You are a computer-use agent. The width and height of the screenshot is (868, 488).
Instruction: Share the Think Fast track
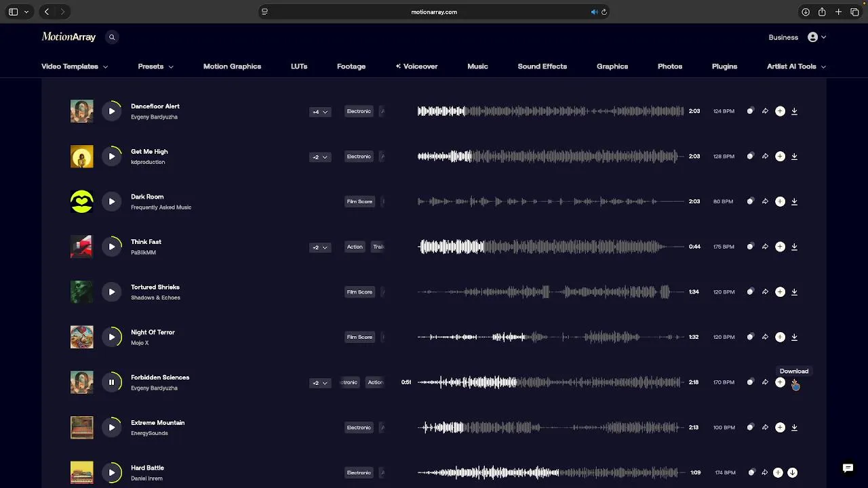[765, 247]
